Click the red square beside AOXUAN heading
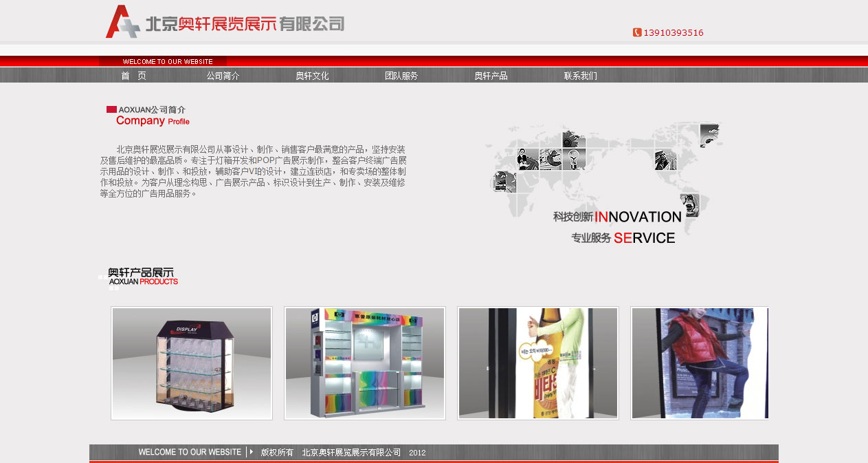The image size is (868, 463). pos(111,109)
